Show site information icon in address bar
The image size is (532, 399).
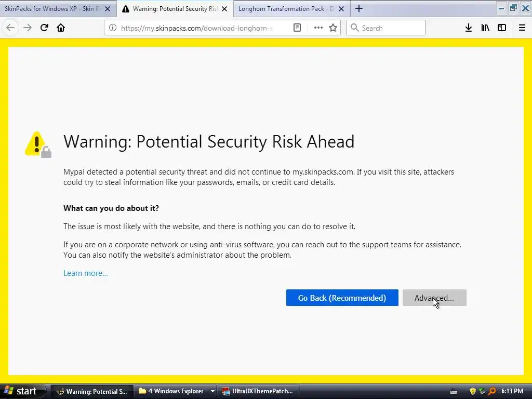[x=113, y=28]
